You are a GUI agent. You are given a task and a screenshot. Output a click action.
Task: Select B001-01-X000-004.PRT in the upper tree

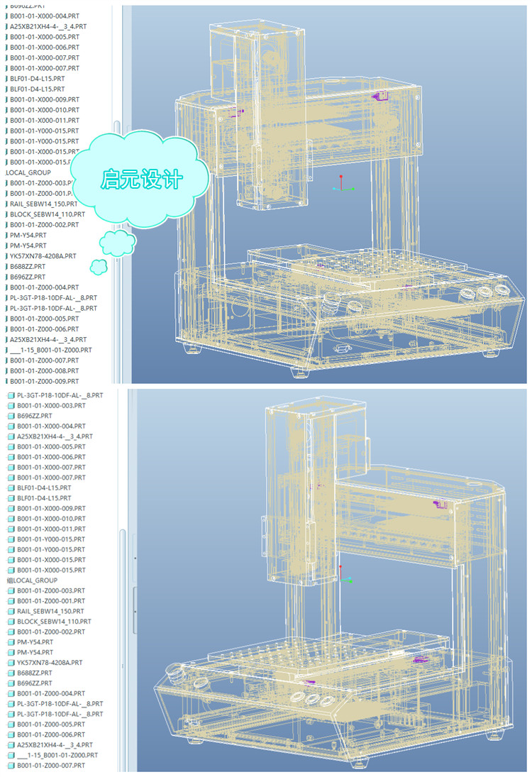tap(45, 16)
